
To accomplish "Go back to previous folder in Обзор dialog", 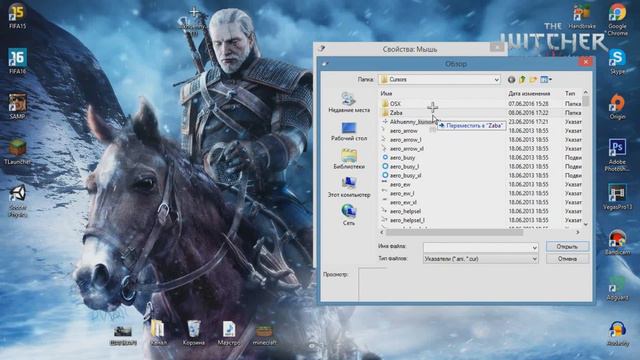I will click(511, 80).
